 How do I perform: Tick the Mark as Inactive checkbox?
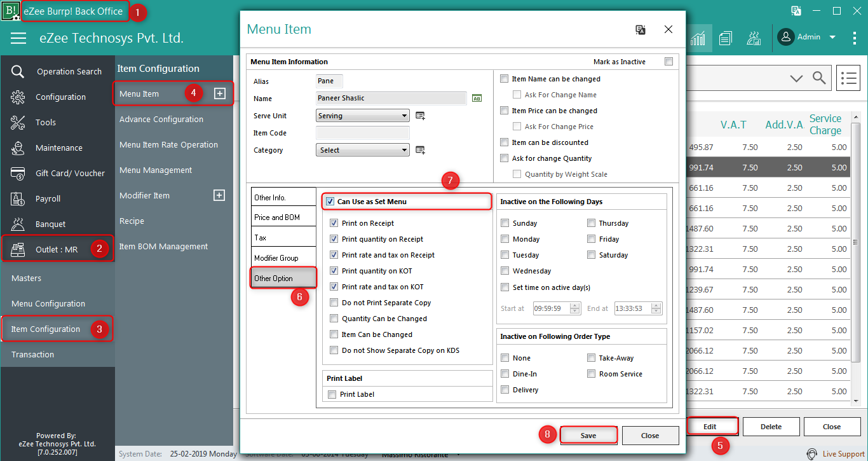click(x=668, y=62)
